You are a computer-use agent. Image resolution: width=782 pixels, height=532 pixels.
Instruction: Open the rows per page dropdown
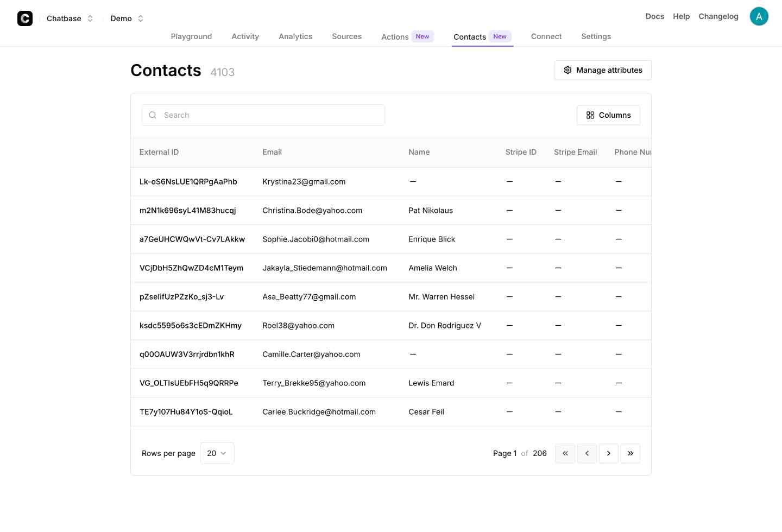[217, 453]
